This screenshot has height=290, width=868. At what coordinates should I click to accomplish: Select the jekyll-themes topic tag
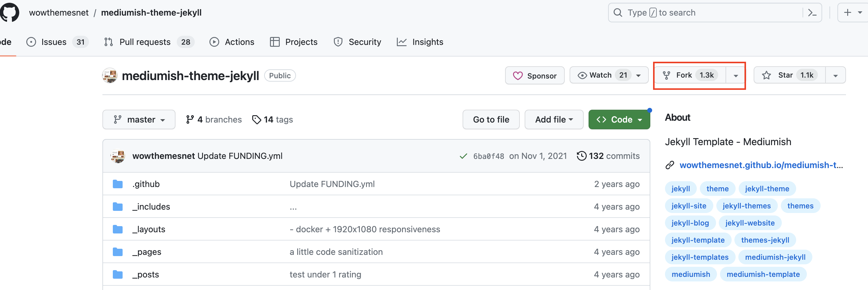(746, 206)
